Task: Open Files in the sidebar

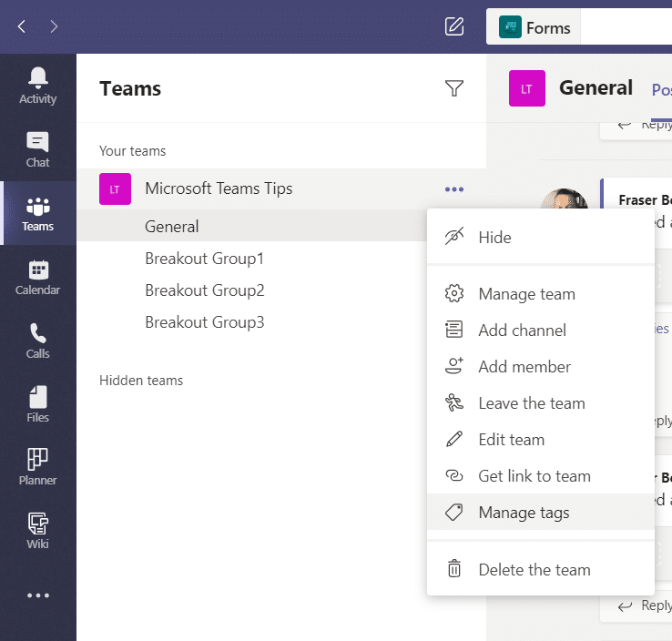Action: point(37,404)
